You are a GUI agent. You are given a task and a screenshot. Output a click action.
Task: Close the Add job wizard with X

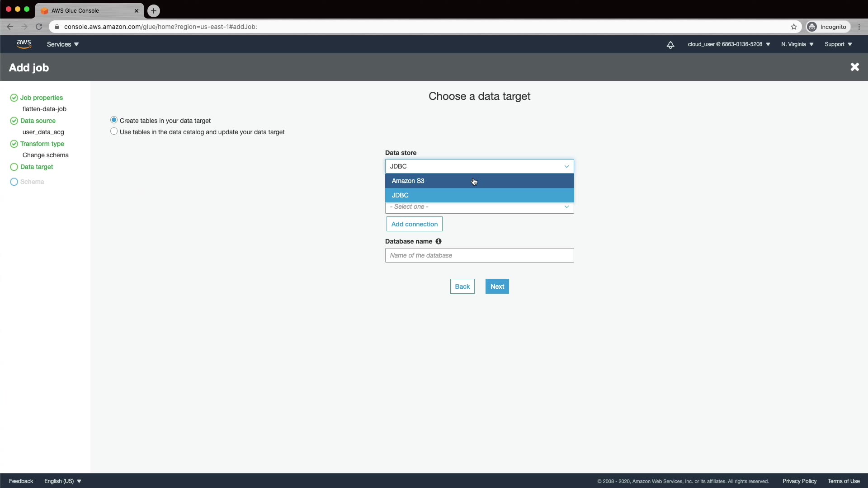pos(854,67)
